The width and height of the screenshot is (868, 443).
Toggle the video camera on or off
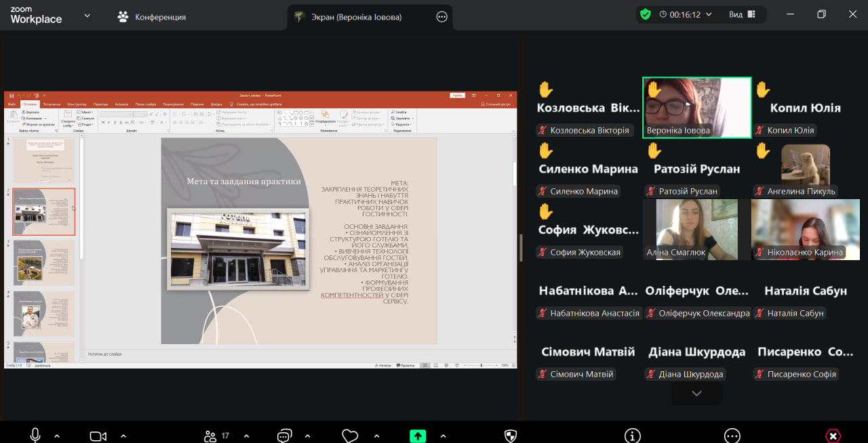(98, 436)
